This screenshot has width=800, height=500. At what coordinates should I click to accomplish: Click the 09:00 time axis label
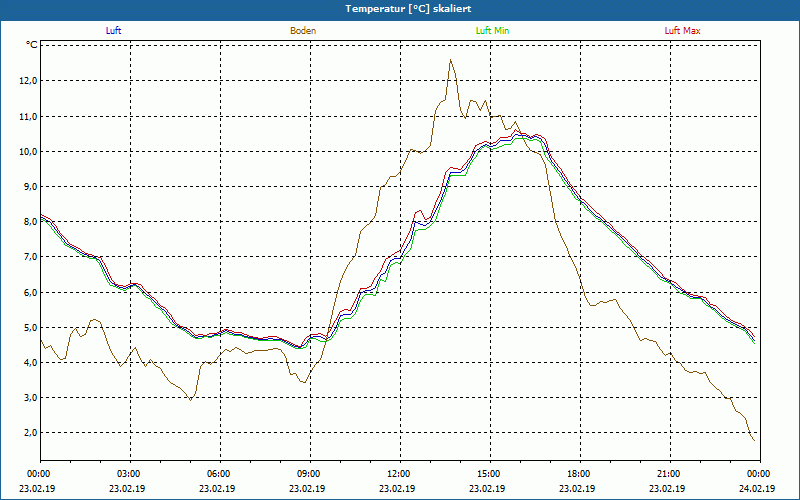point(310,474)
